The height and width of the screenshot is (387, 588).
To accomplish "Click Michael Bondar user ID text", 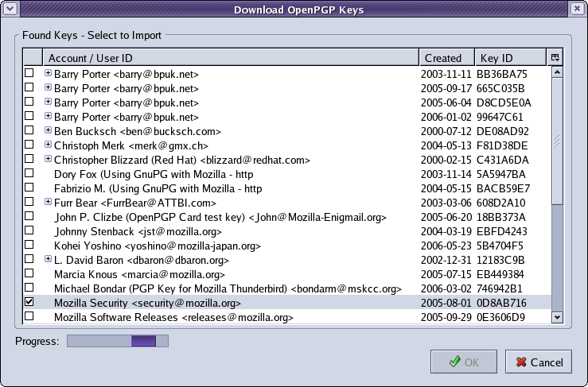I will (x=228, y=288).
